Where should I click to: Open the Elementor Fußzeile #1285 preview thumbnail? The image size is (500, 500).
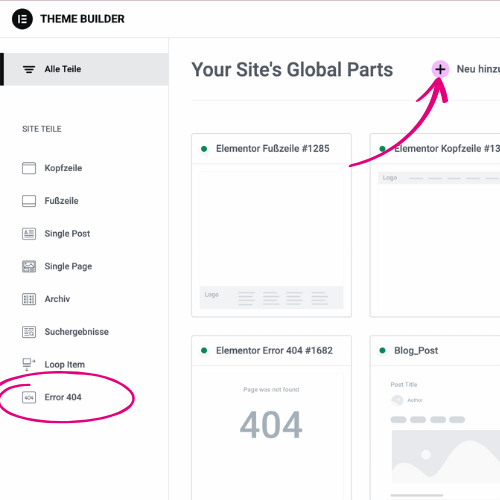271,240
